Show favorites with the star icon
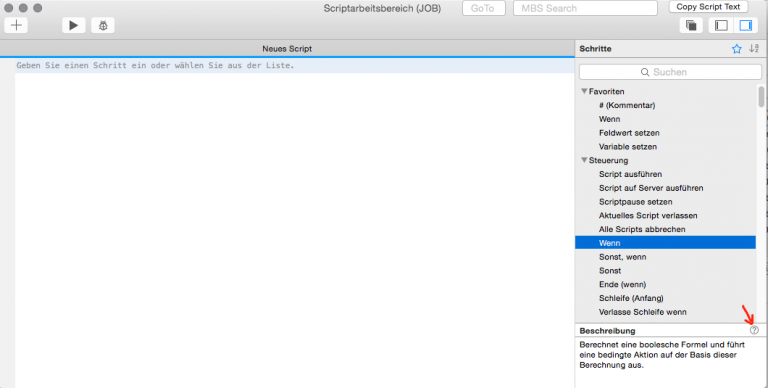Screen dimensions: 768x388 tap(737, 48)
